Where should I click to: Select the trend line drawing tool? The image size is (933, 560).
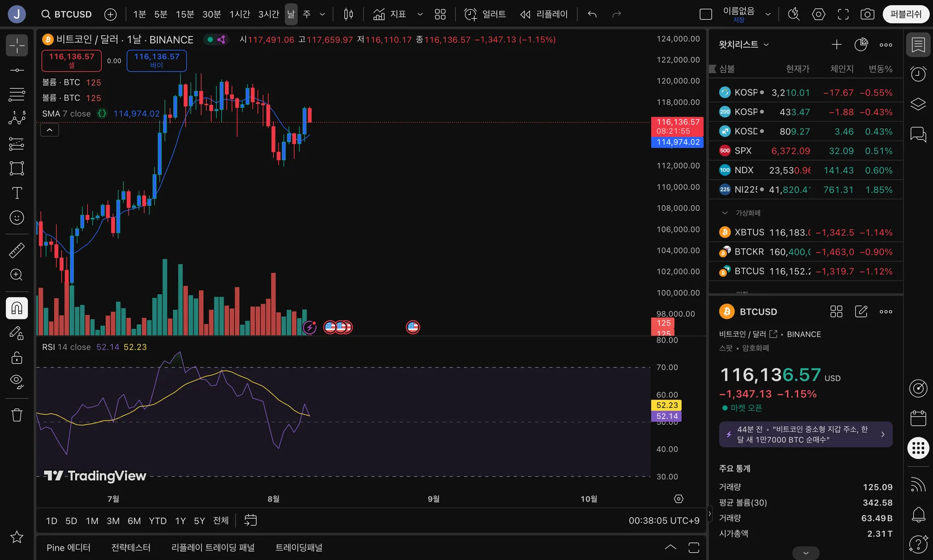17,70
